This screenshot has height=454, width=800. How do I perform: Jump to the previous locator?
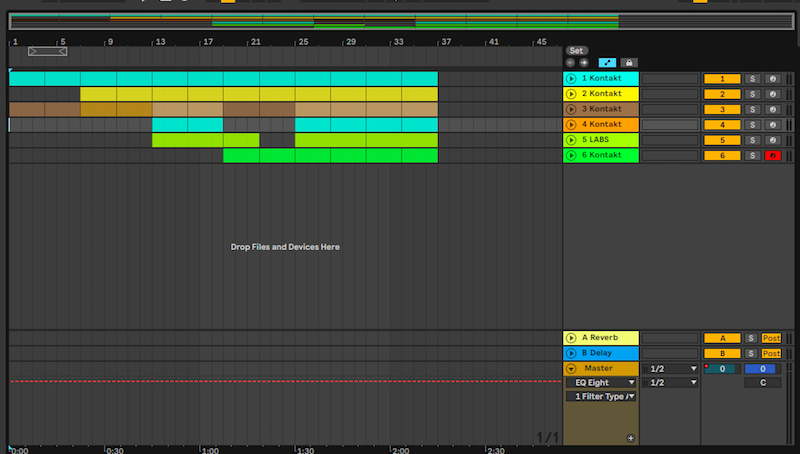570,63
